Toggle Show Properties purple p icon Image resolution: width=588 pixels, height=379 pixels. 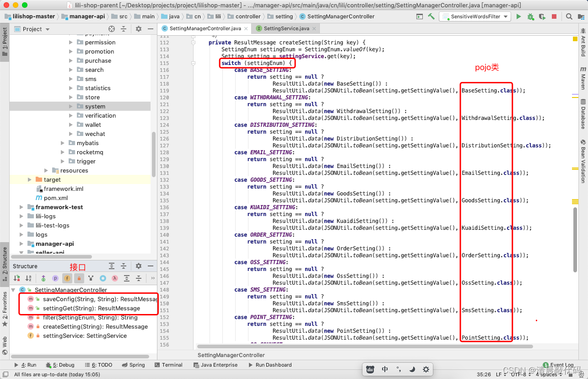[55, 278]
